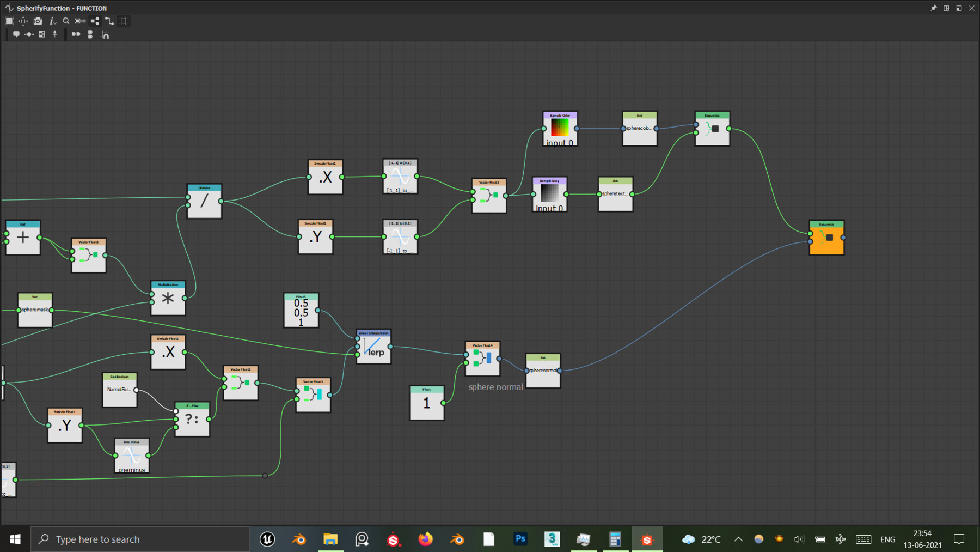
Task: Select the pin tool in the lower toolbar
Action: pos(55,34)
